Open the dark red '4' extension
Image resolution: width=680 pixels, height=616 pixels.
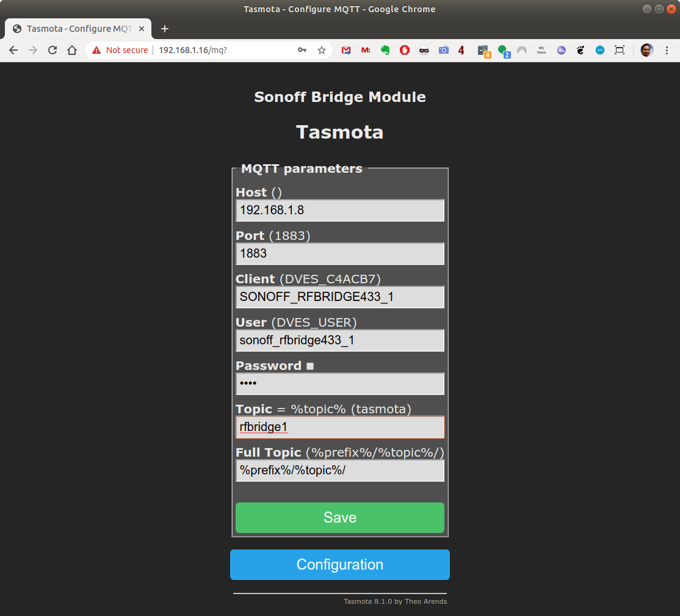[x=461, y=50]
